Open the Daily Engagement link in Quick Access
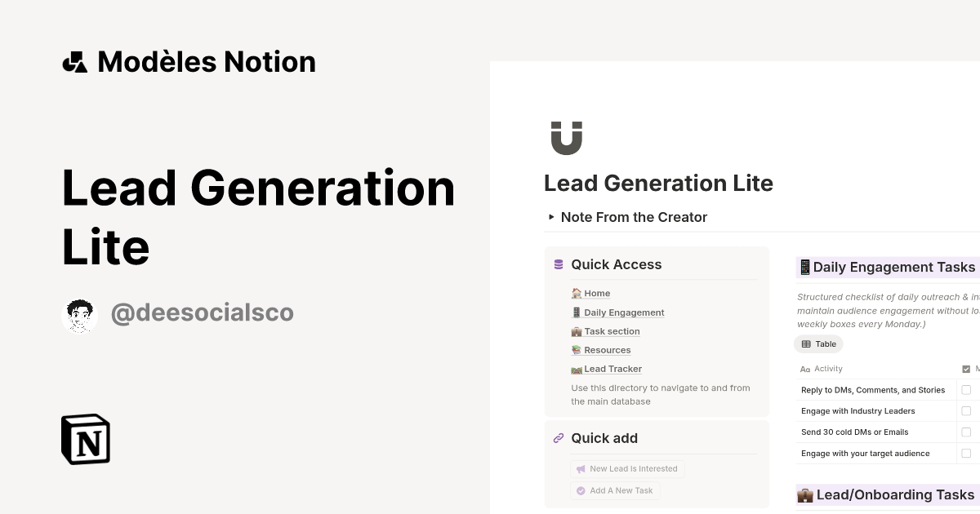 tap(623, 312)
